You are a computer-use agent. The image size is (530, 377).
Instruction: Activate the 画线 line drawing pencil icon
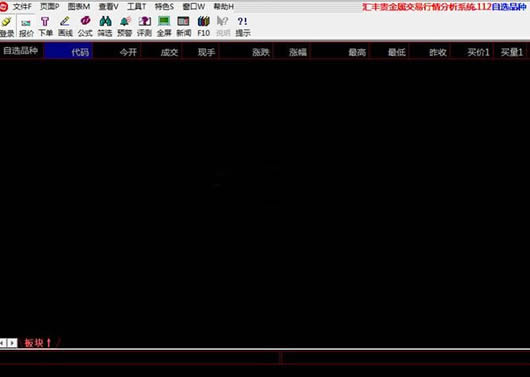(65, 22)
